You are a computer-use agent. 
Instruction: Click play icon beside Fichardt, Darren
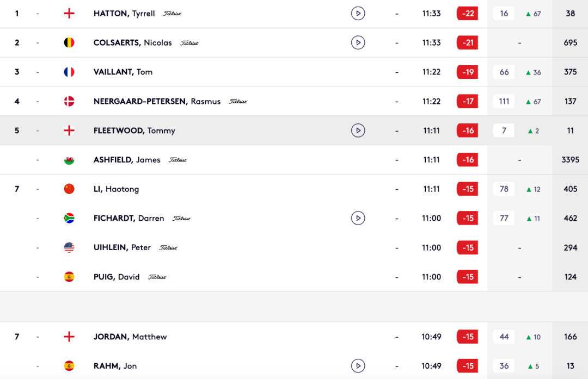(358, 218)
